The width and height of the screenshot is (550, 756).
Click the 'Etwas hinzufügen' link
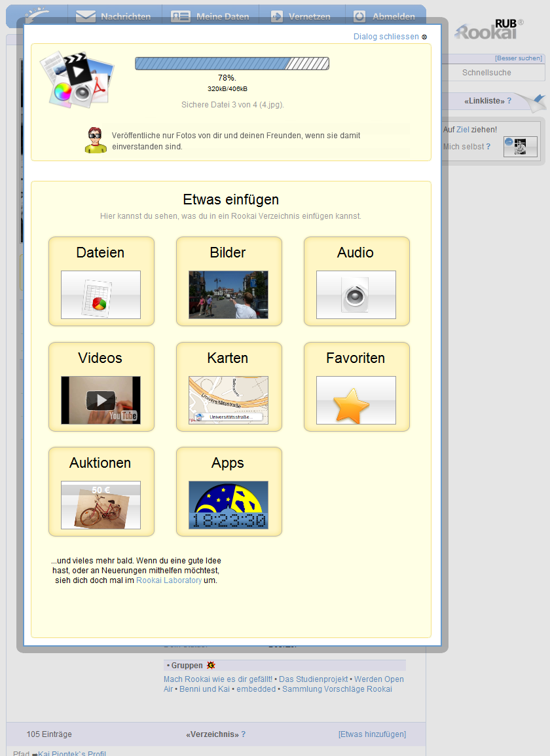click(372, 734)
